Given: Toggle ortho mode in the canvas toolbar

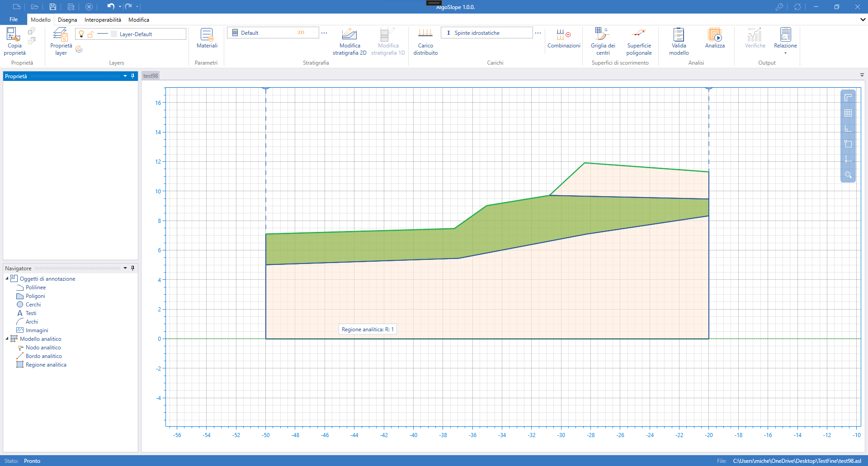Looking at the screenshot, I should [x=848, y=128].
